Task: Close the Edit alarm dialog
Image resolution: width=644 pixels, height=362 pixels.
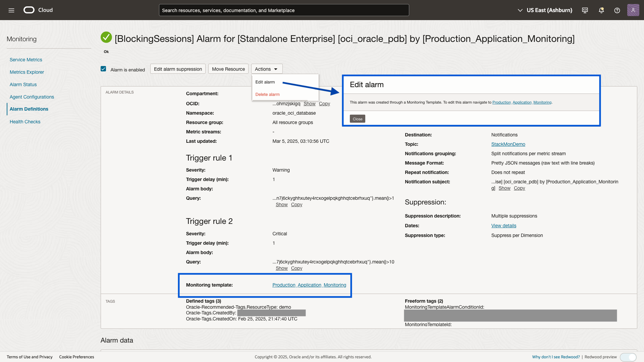Action: tap(357, 119)
